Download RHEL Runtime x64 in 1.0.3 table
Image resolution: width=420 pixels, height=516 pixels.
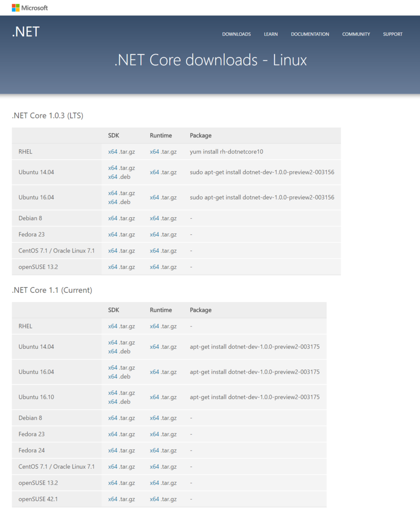point(155,152)
